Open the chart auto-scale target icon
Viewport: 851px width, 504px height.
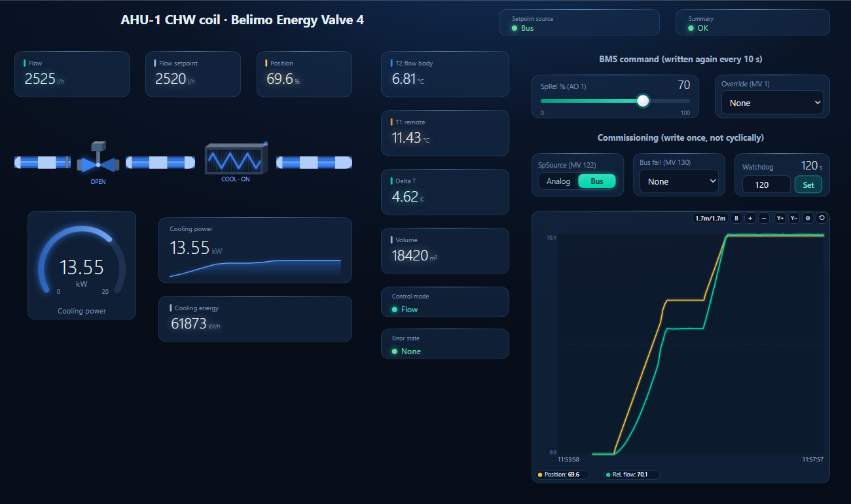(x=807, y=218)
